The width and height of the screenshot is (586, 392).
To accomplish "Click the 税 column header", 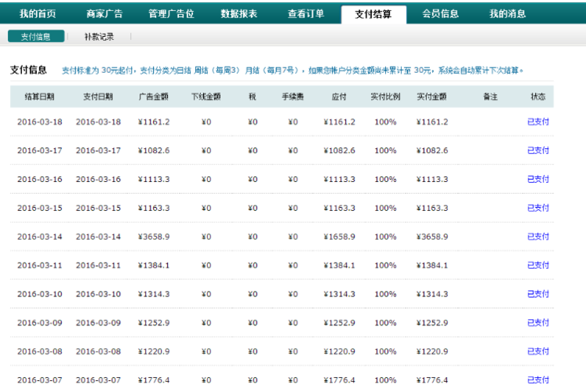I will point(253,96).
